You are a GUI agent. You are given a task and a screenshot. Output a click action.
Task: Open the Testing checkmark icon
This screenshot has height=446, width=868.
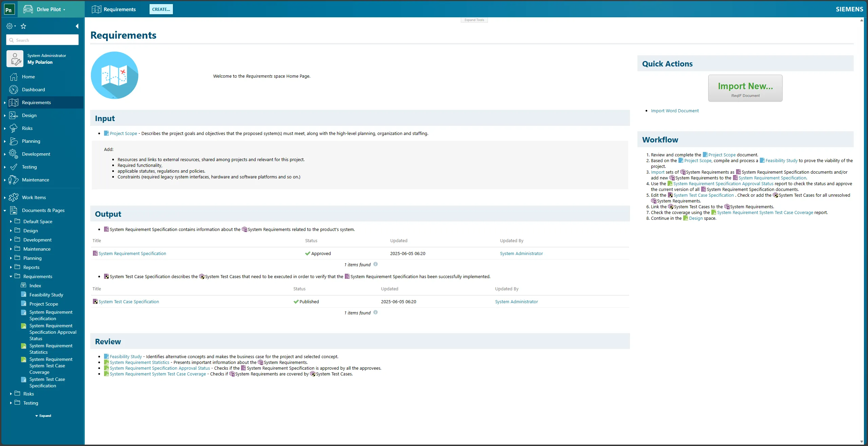(x=14, y=167)
